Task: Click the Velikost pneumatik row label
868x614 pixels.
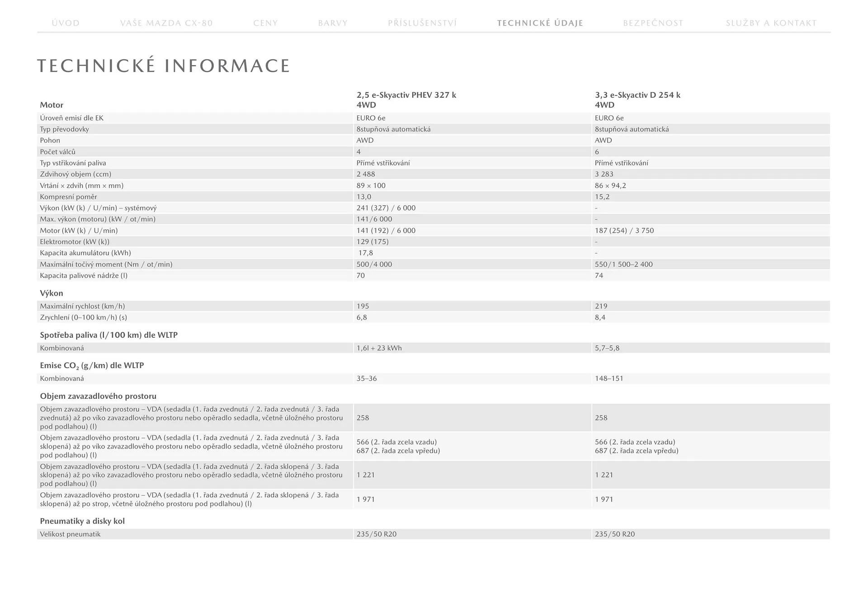Action: pos(70,534)
